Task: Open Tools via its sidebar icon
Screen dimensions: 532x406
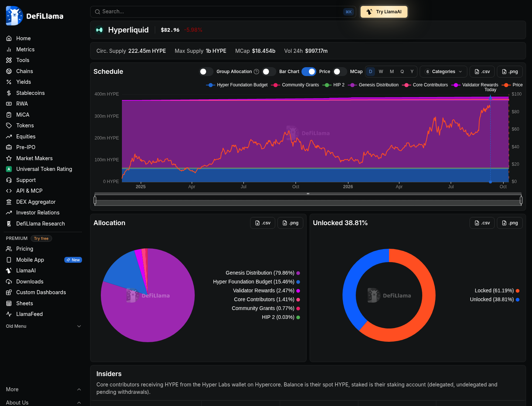Action: (9, 60)
